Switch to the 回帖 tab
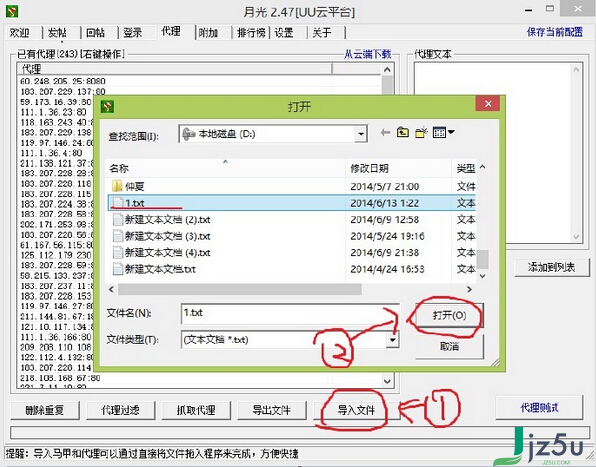The image size is (596, 467). click(x=96, y=33)
